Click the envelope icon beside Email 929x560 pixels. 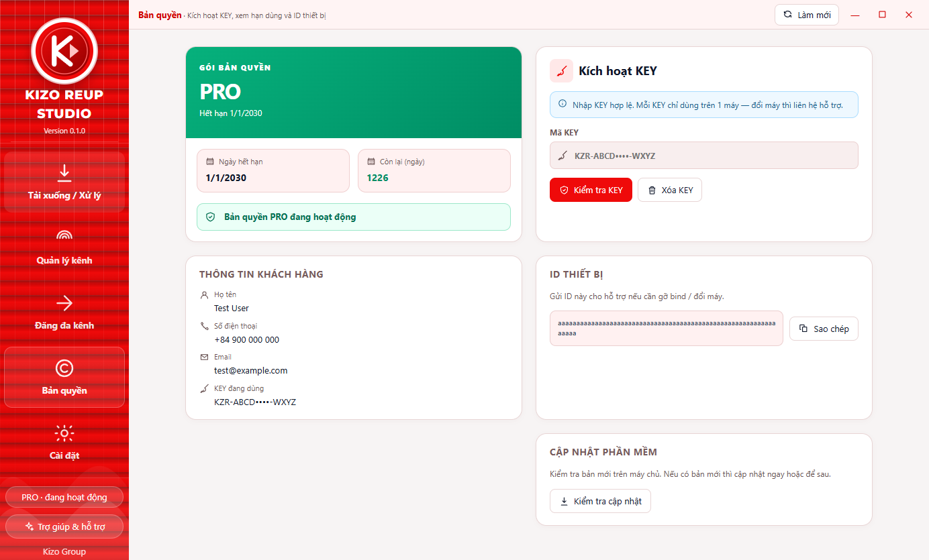point(205,357)
